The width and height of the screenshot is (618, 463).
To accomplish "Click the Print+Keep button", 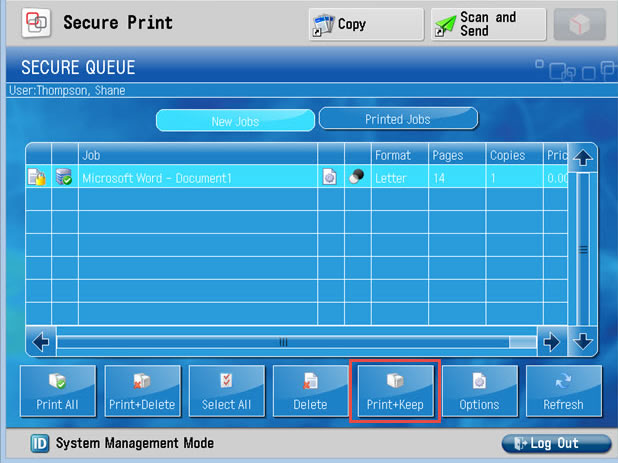I will click(395, 391).
